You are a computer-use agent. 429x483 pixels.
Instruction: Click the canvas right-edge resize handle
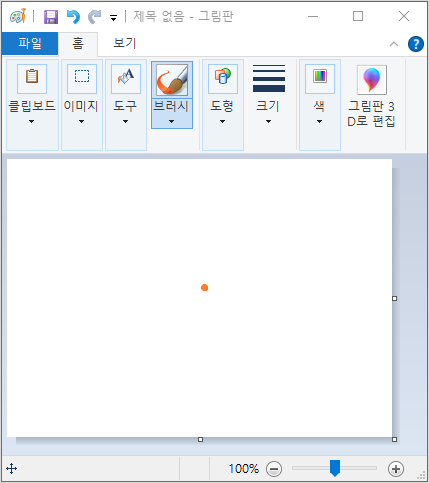[394, 298]
